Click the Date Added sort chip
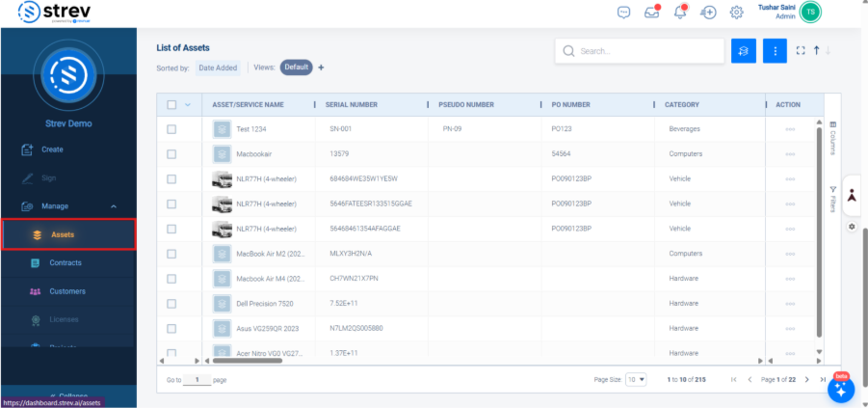Image resolution: width=868 pixels, height=408 pixels. click(x=220, y=68)
